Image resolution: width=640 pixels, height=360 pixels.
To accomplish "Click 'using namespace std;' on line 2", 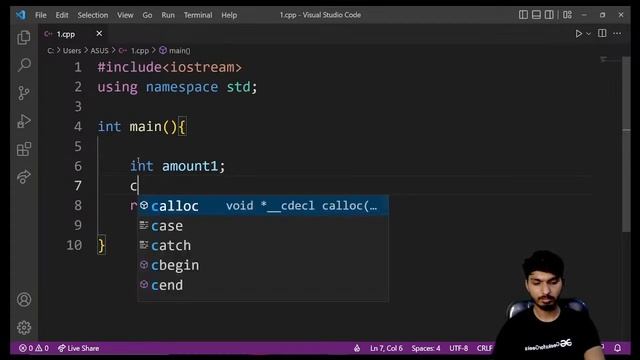I will pos(177,87).
